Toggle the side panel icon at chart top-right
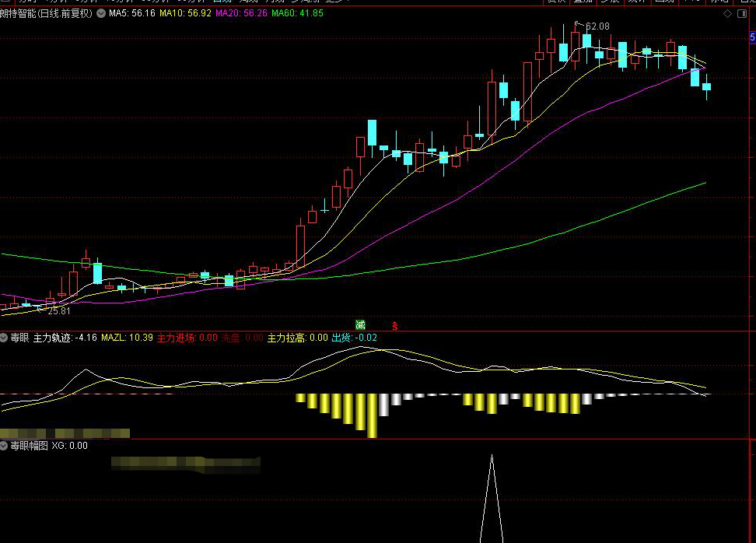This screenshot has width=756, height=543. pos(742,14)
